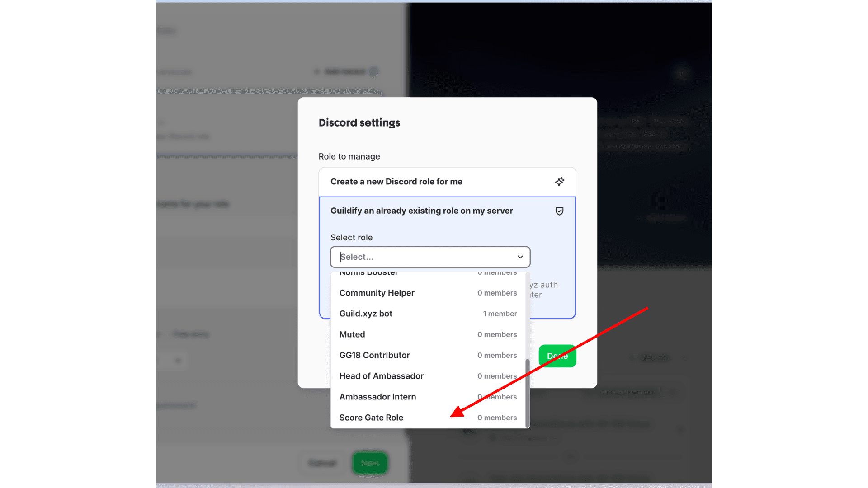Click the Select role dropdown chevron
The height and width of the screenshot is (488, 868).
tap(520, 257)
